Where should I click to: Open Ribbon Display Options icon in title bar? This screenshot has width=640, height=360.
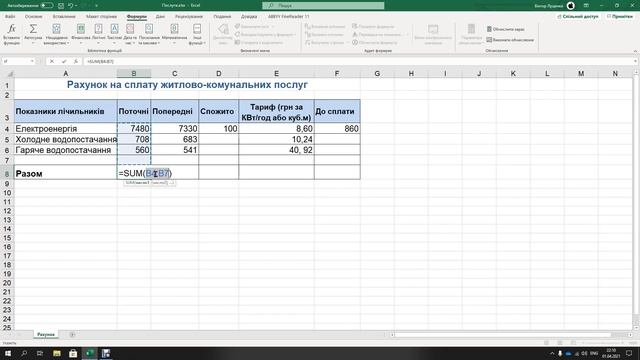(x=586, y=6)
